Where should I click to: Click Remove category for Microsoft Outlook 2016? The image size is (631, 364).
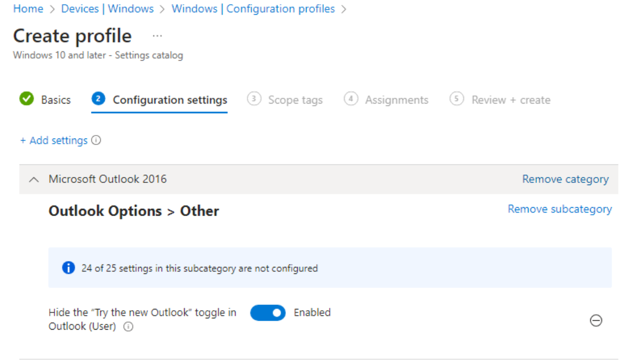click(x=565, y=179)
